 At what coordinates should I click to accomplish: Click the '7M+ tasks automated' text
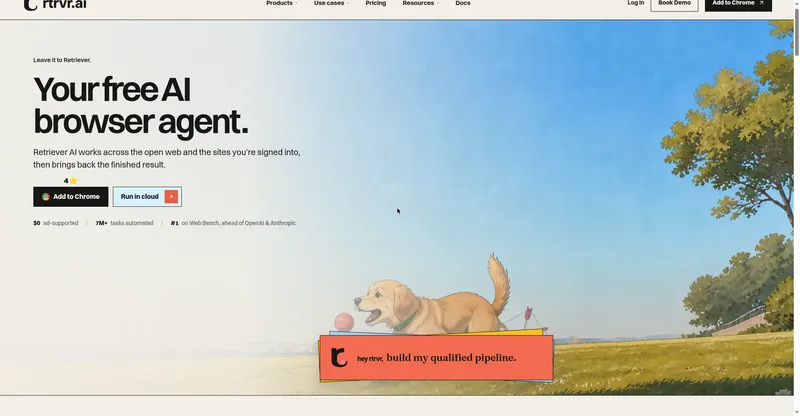click(x=124, y=223)
